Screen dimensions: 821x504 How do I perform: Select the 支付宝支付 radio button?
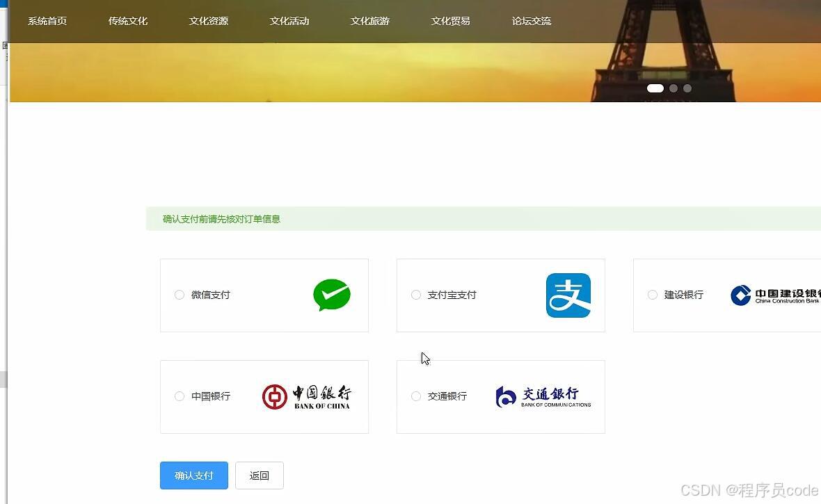point(416,295)
